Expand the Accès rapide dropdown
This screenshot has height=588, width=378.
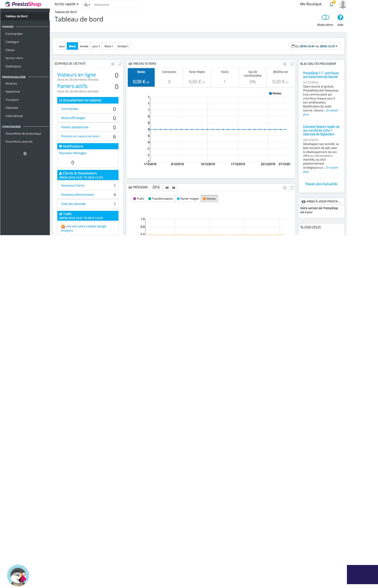pos(66,4)
